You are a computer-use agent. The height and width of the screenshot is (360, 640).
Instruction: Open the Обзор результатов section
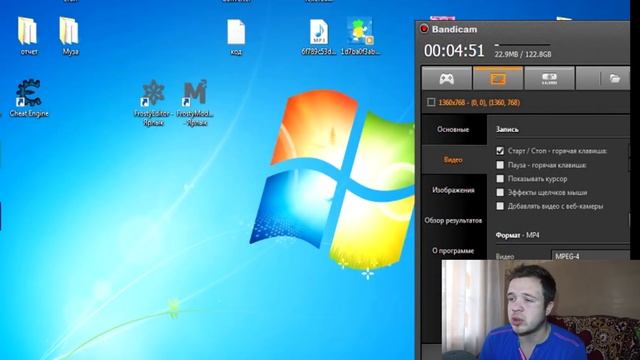(453, 220)
